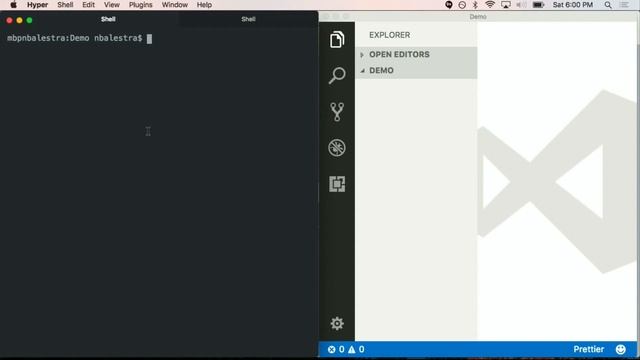Minimize the Hyper window with yellow button
This screenshot has width=640, height=360.
click(x=19, y=20)
